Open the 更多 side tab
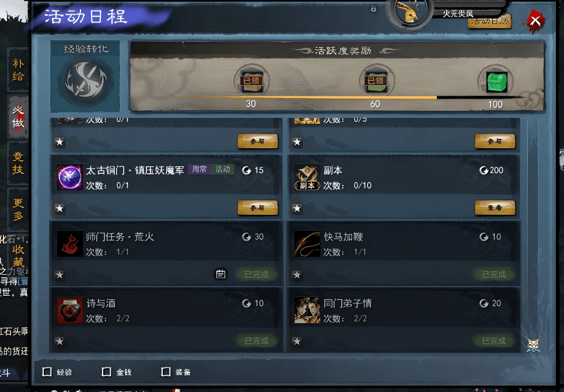 (18, 209)
